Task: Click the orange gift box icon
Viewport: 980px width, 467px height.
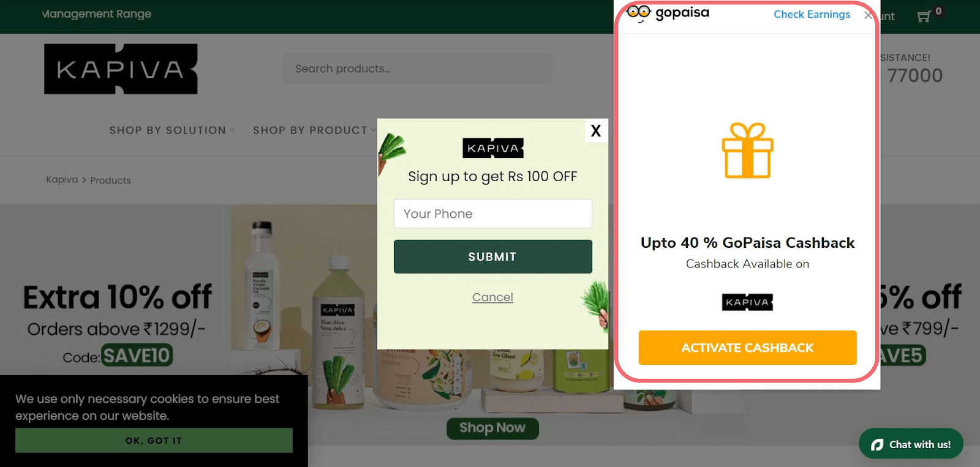Action: click(x=747, y=151)
